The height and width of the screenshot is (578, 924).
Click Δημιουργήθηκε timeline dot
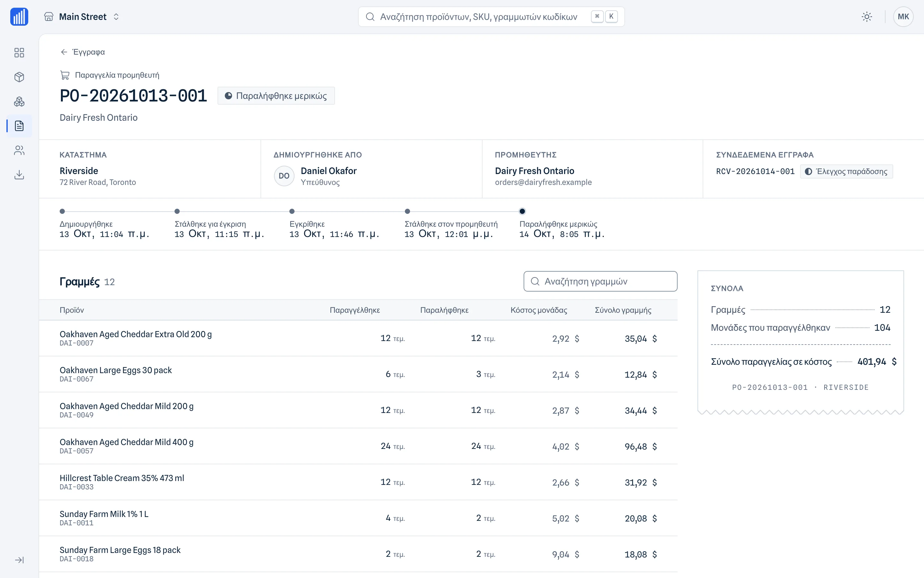click(62, 211)
